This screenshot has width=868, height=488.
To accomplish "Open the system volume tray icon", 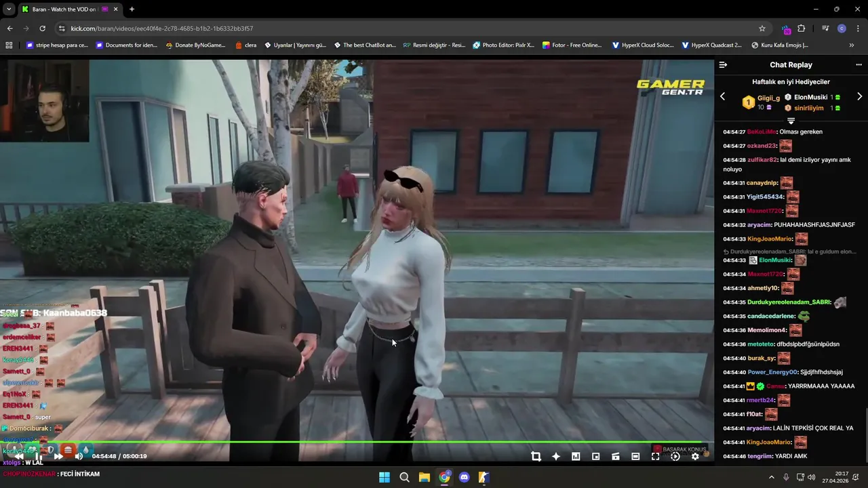I will 811,477.
